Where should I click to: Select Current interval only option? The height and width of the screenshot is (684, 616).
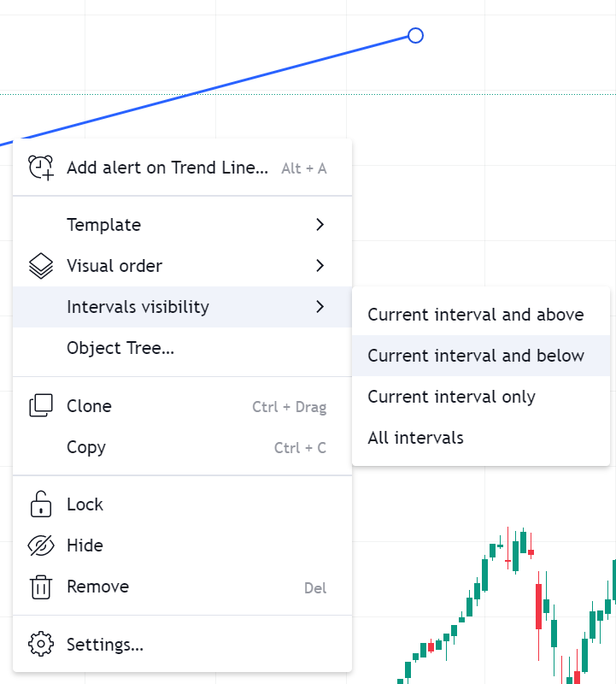(x=451, y=397)
